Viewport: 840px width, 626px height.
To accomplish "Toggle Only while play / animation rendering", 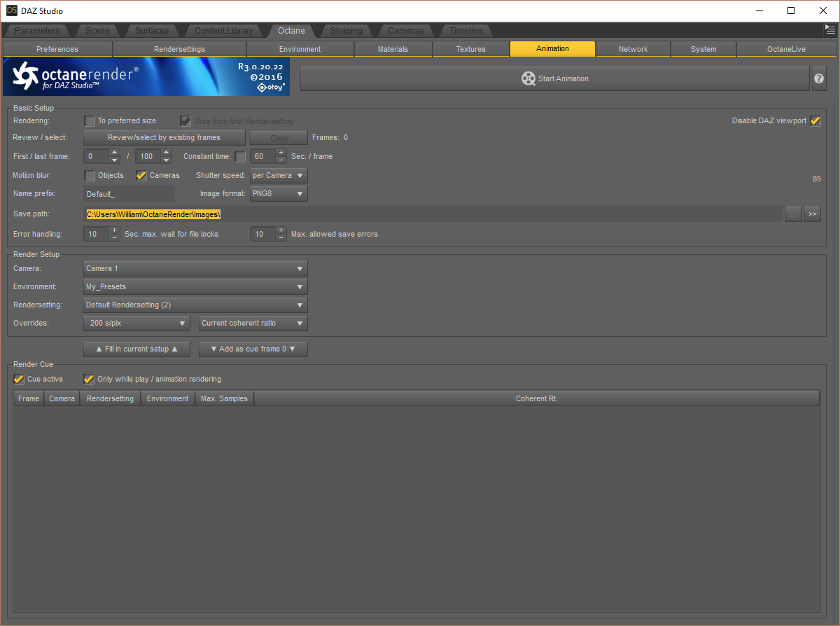I will pyautogui.click(x=89, y=380).
